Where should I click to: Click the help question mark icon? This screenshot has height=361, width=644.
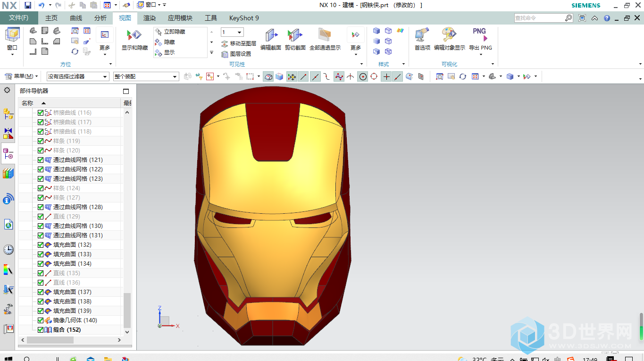click(x=607, y=18)
